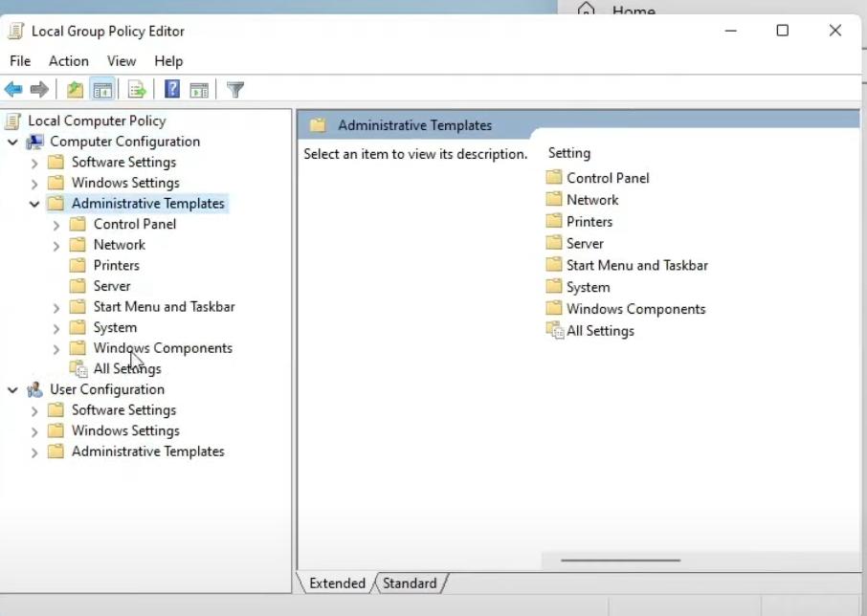Click Local Computer Policy scroll icon
This screenshot has width=867, height=616.
13,121
